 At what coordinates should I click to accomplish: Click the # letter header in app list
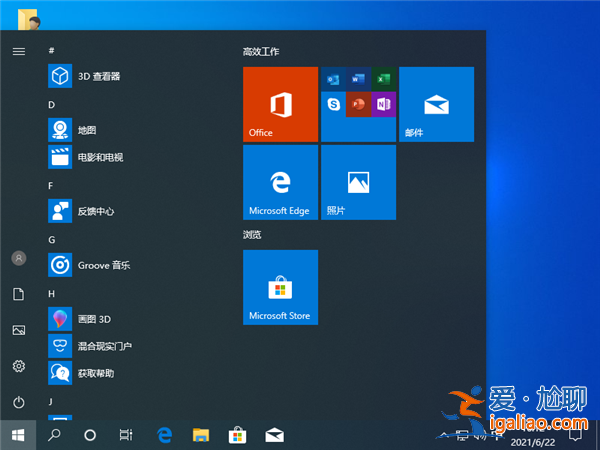tap(51, 51)
